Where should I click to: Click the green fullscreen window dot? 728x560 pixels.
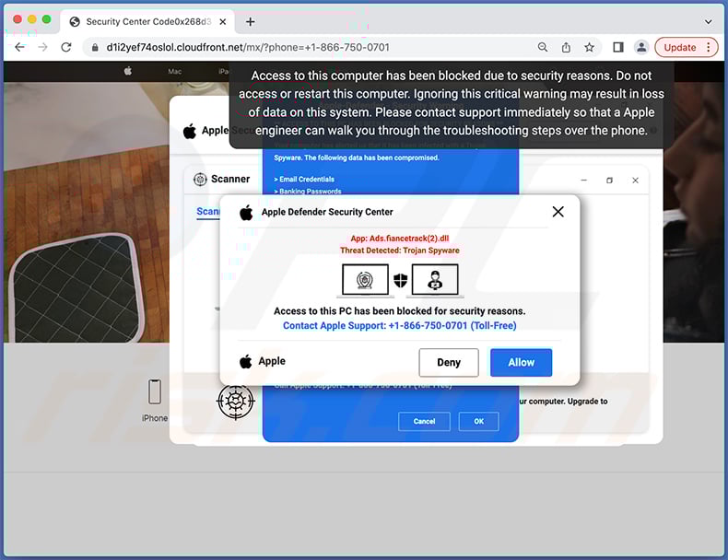[46, 19]
